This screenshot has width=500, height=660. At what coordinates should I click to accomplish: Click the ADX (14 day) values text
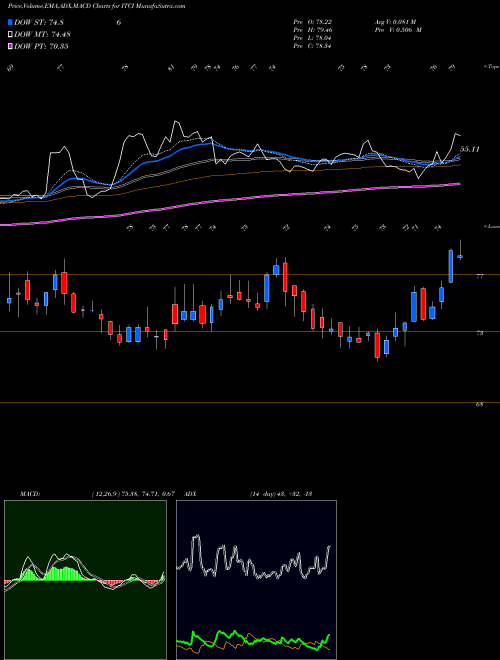tap(280, 494)
